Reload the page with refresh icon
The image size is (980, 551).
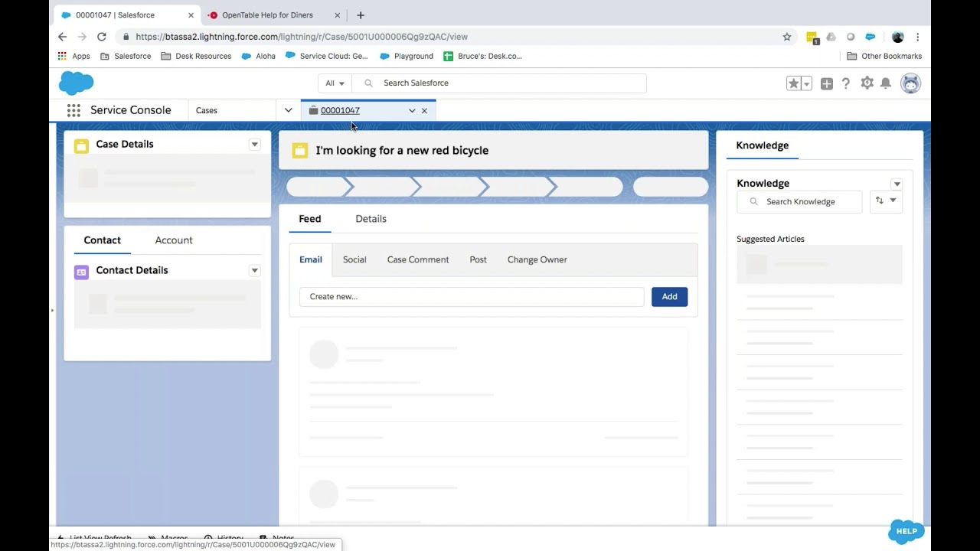(x=101, y=37)
